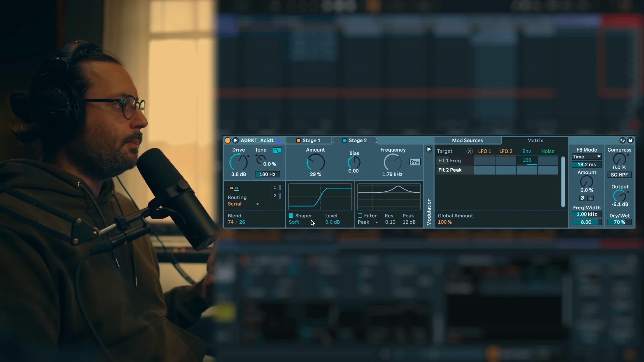This screenshot has width=644, height=362.
Task: Click the Dry/Wet 70 % slider
Action: point(619,222)
